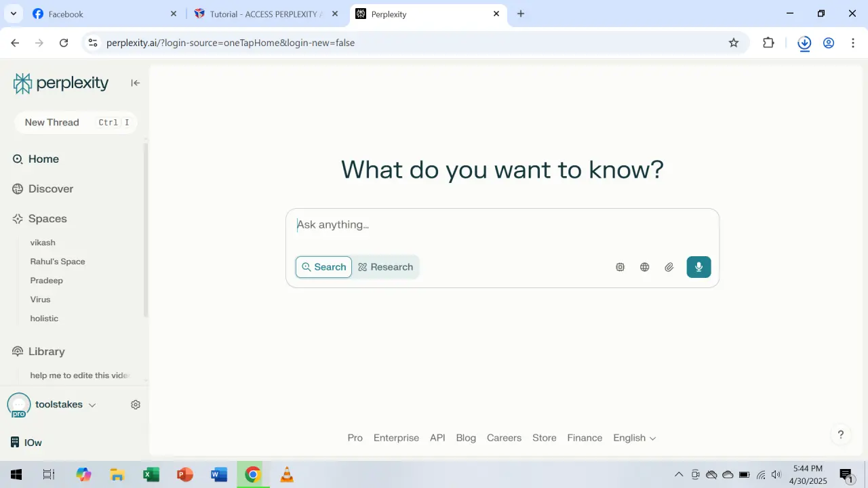
Task: Open the model selector chip icon
Action: click(x=620, y=267)
